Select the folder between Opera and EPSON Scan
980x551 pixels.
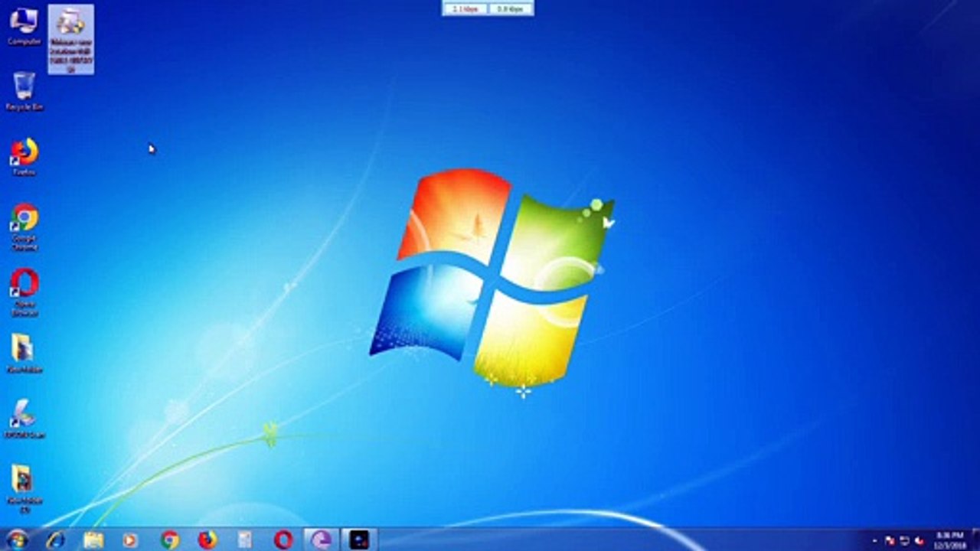pyautogui.click(x=24, y=354)
